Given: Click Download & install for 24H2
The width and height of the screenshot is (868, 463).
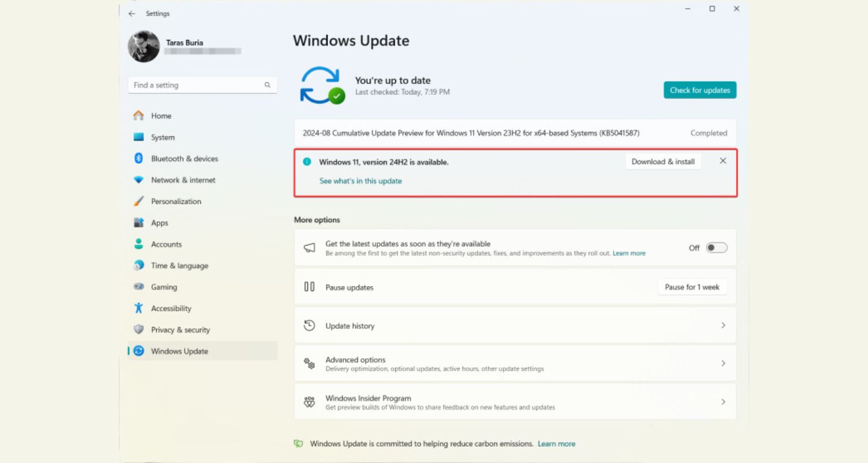Looking at the screenshot, I should (x=663, y=161).
